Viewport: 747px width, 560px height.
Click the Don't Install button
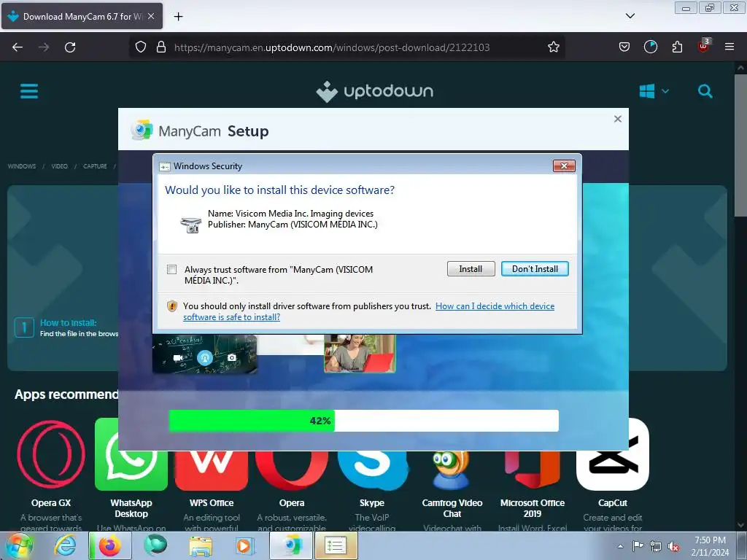pos(535,269)
